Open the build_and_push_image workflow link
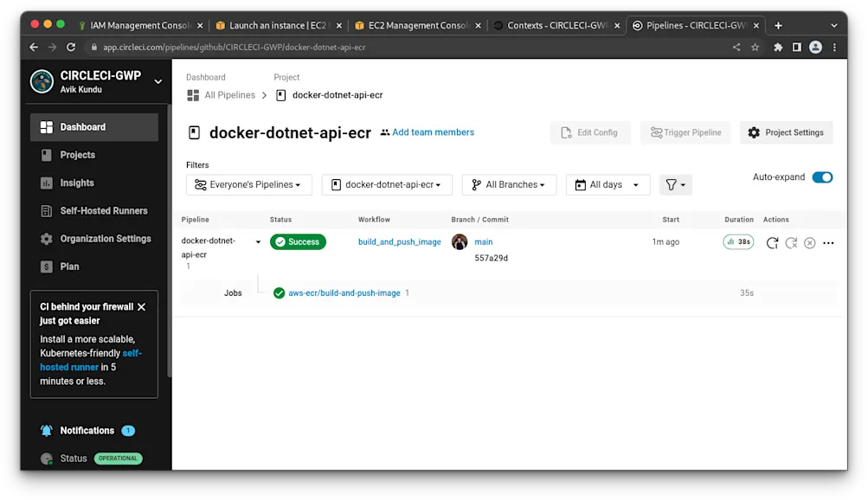868x500 pixels. [x=400, y=242]
